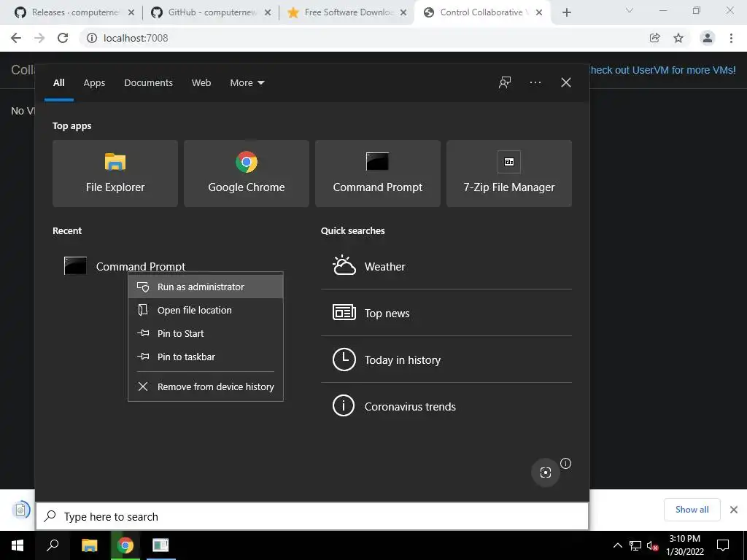Open File Explorer from the taskbar
This screenshot has height=560, width=747.
click(89, 545)
